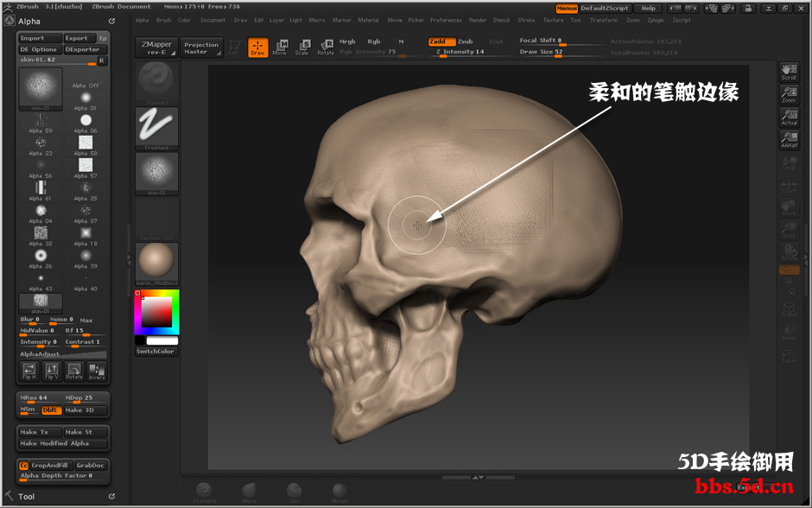Open the Projection Master popup
The height and width of the screenshot is (508, 812).
[x=201, y=48]
